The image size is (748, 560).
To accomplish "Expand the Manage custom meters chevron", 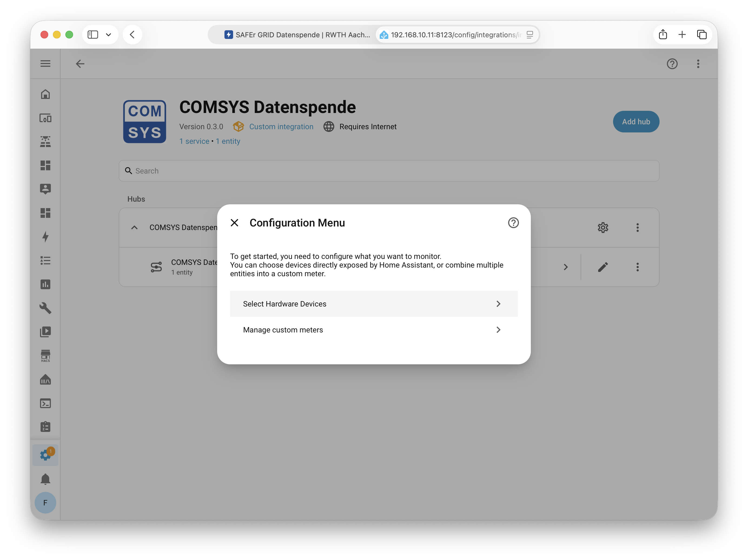I will (498, 330).
